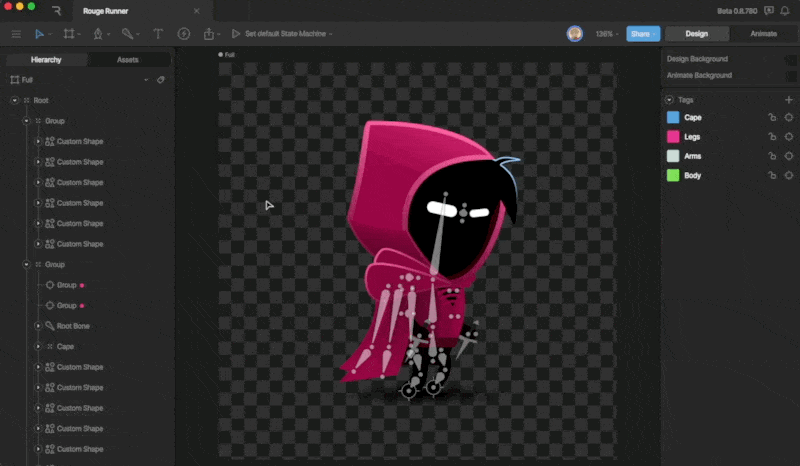Open the Export menu icon
Image resolution: width=800 pixels, height=466 pixels.
[x=209, y=34]
